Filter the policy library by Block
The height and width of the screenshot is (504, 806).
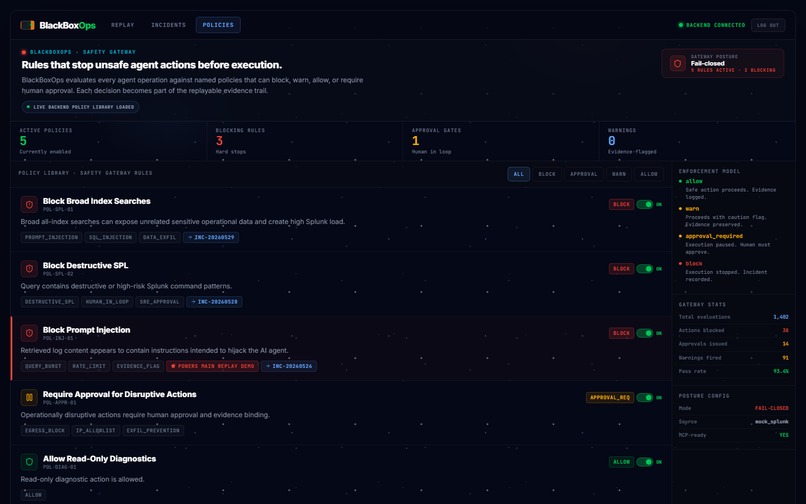pyautogui.click(x=547, y=174)
